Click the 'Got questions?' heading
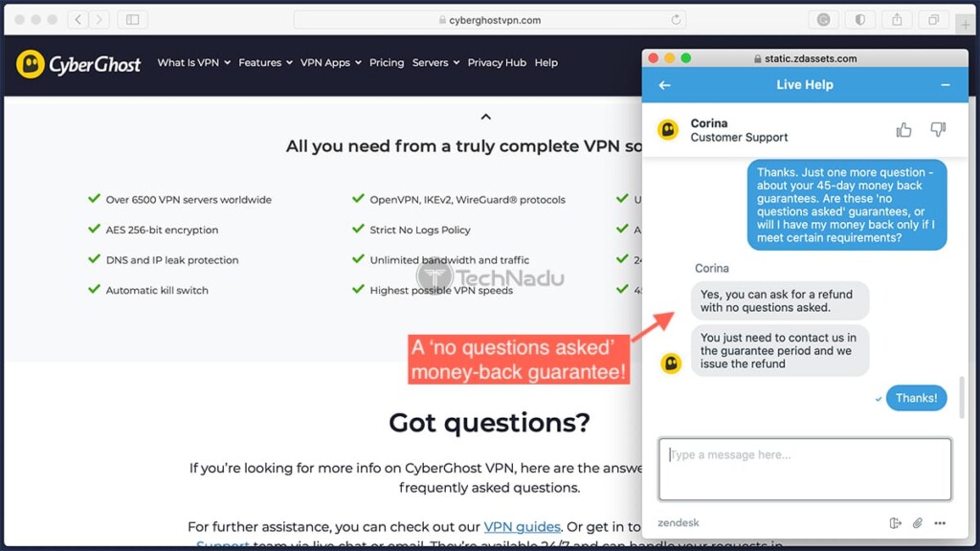Screen dimensions: 980x551 point(489,422)
